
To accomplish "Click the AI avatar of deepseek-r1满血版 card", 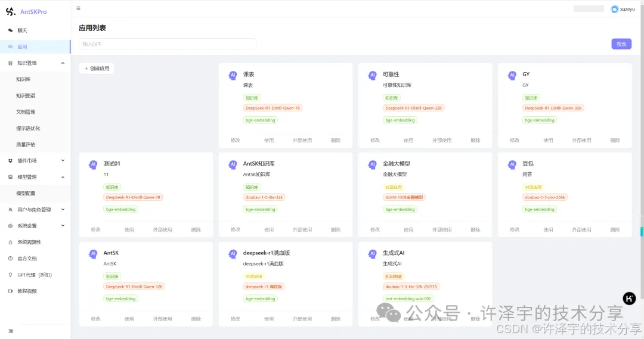I will [233, 254].
